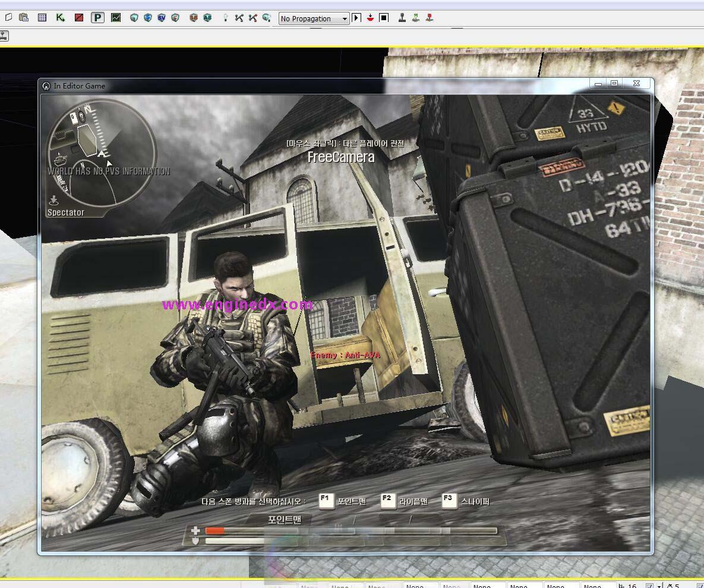
Task: Close the In Editor Game window
Action: pyautogui.click(x=637, y=84)
